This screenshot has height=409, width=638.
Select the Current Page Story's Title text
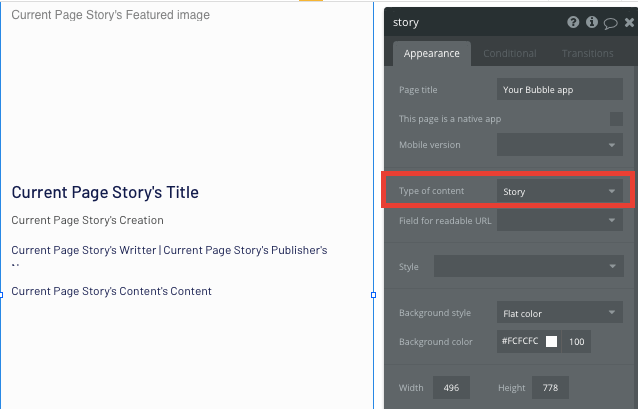[105, 192]
